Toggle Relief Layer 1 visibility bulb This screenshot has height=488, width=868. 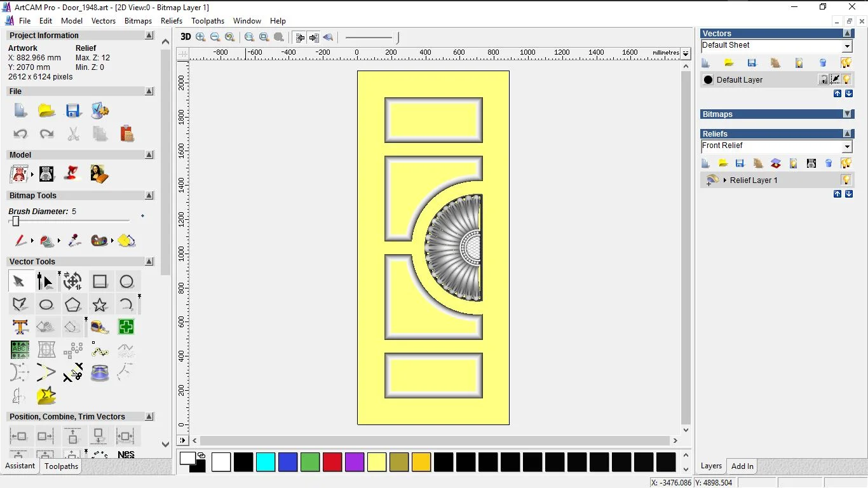tap(846, 180)
